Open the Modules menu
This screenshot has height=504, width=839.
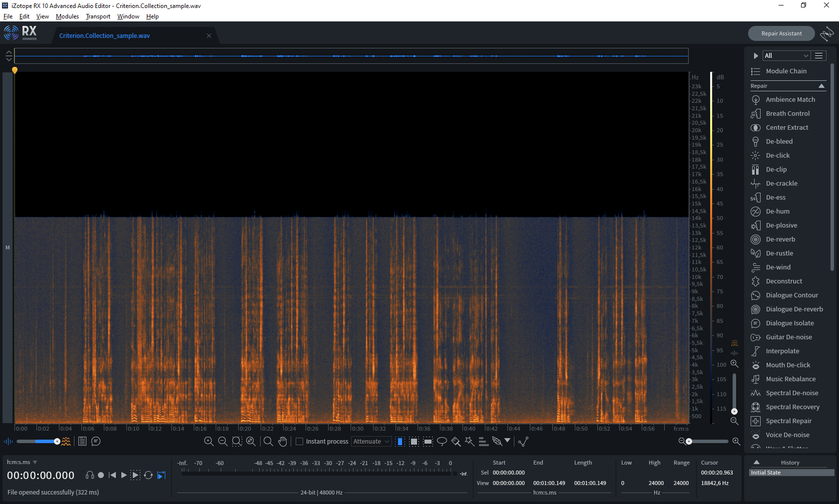(67, 16)
